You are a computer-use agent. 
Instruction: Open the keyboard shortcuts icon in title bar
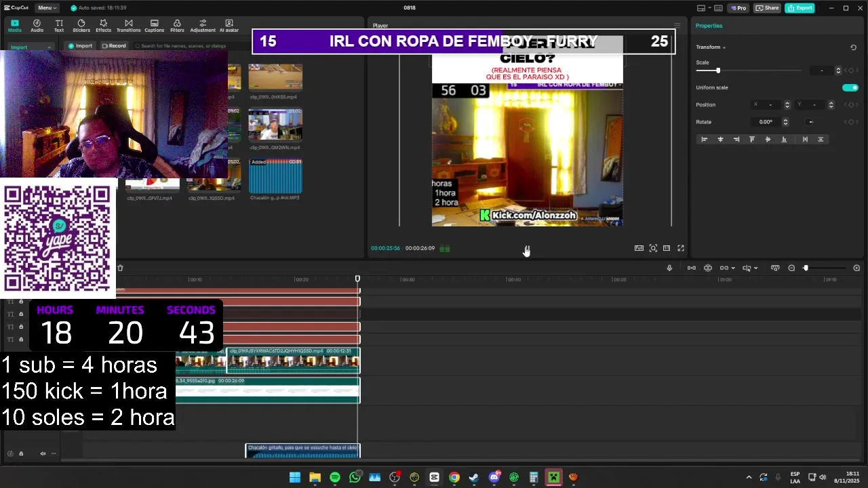(718, 8)
